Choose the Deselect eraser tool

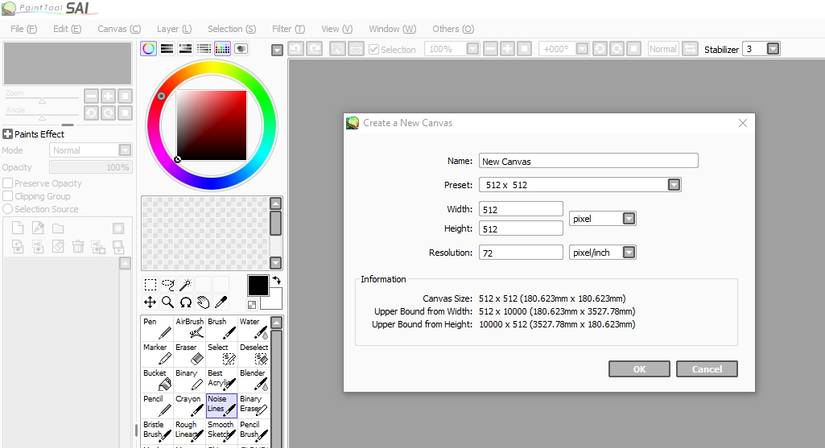coord(254,354)
